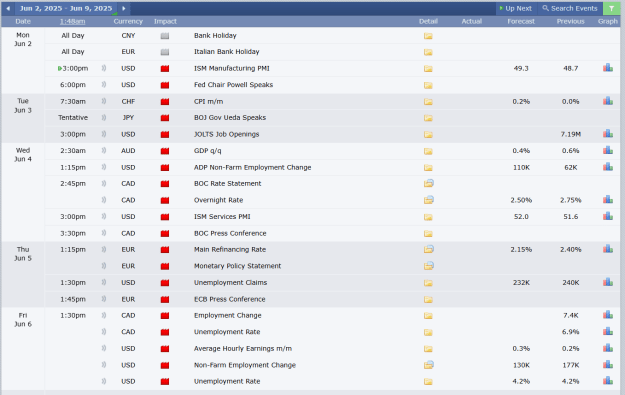Viewport: 625px width, 395px height.
Task: Open detail folder for BOJ Gov Ueda Speaks
Action: 428,118
